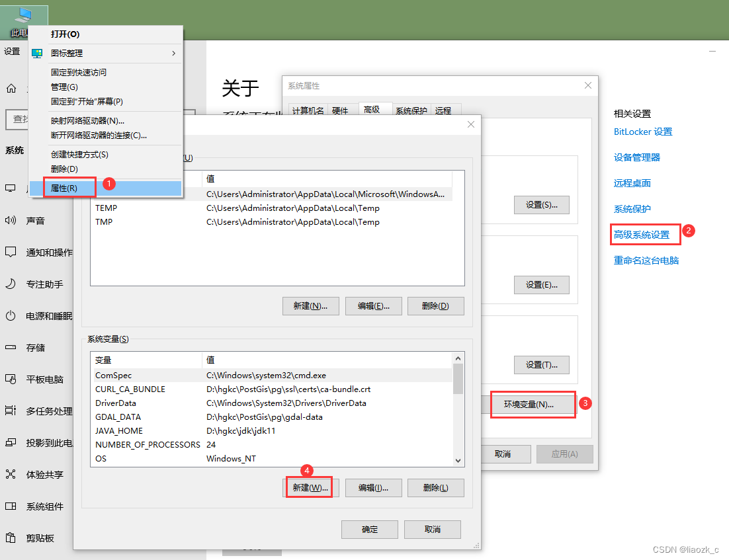
Task: Switch to the 计算机名 tab
Action: 308,110
